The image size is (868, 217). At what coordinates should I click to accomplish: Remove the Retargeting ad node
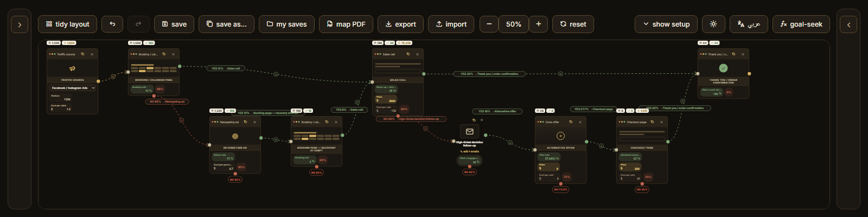[254, 122]
